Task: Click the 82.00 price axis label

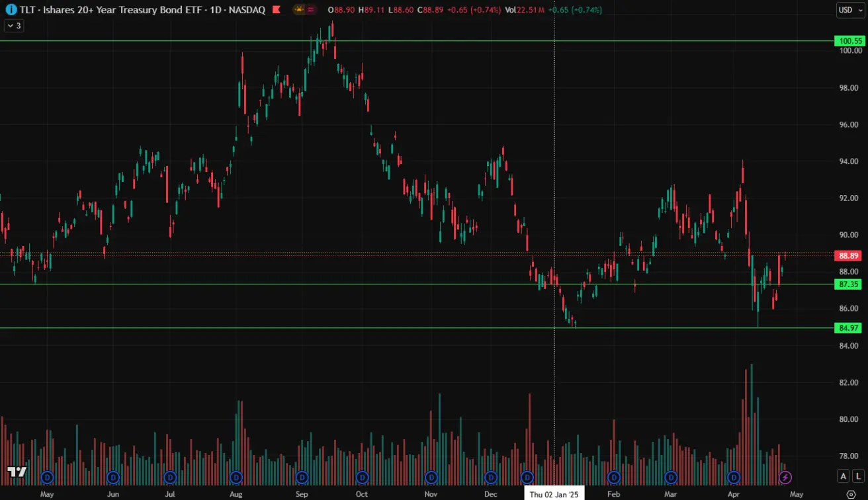Action: click(x=849, y=382)
